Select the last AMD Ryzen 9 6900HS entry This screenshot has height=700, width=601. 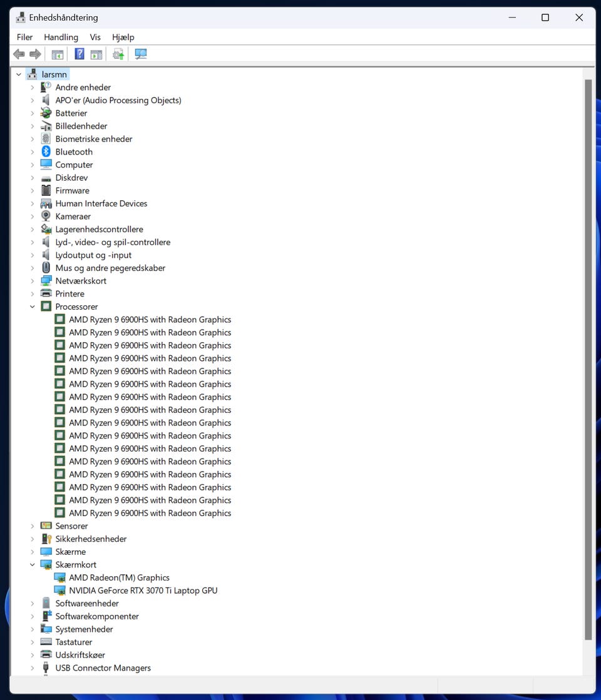pyautogui.click(x=150, y=513)
